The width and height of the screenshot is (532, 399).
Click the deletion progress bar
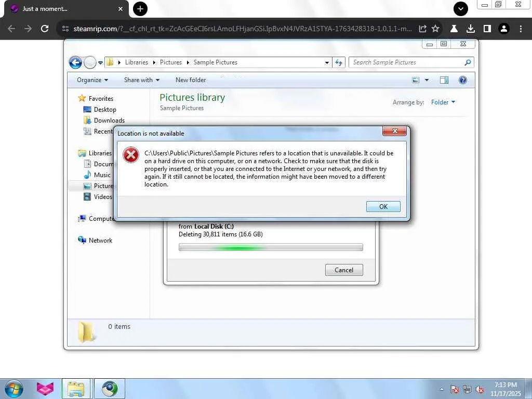click(x=271, y=247)
